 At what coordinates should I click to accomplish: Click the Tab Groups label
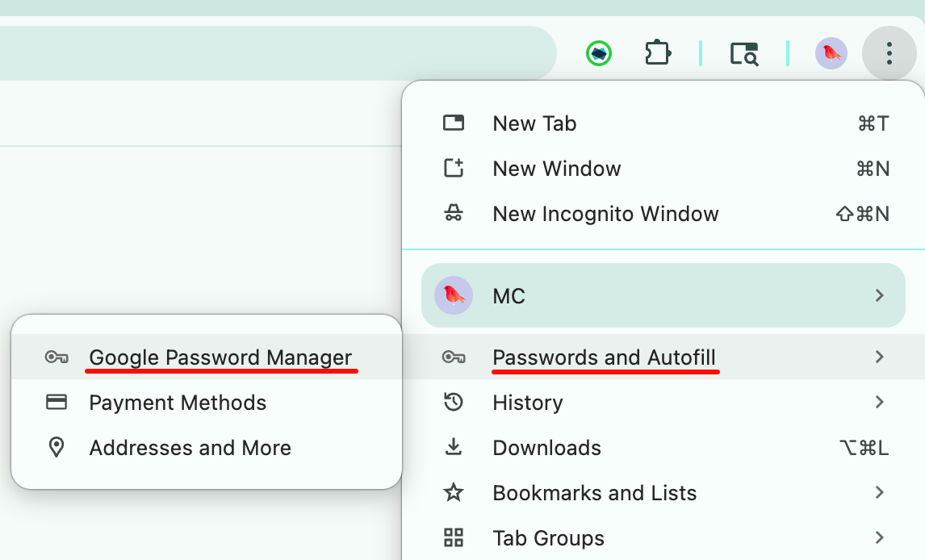(548, 538)
